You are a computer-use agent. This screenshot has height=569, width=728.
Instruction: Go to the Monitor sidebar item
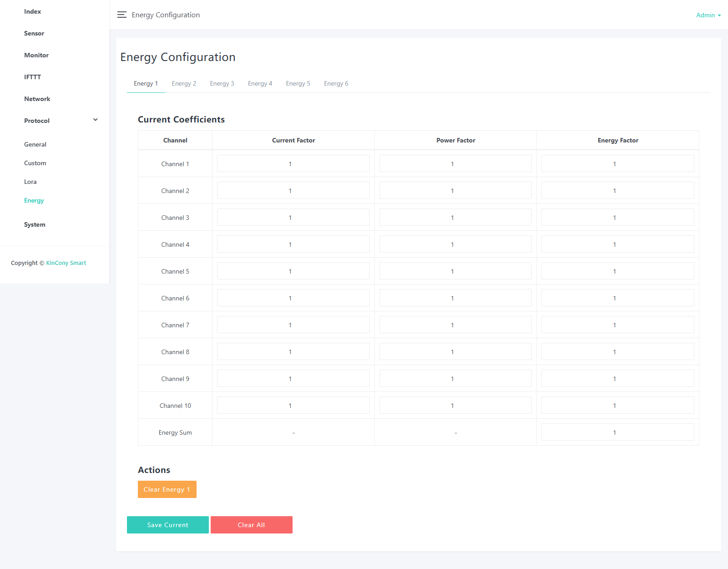pos(36,55)
